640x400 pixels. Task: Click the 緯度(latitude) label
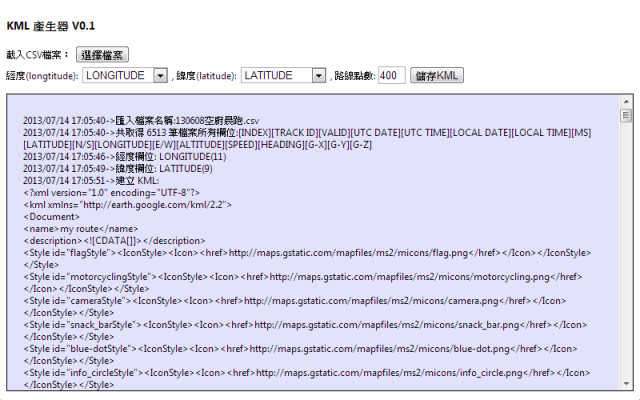(x=207, y=76)
